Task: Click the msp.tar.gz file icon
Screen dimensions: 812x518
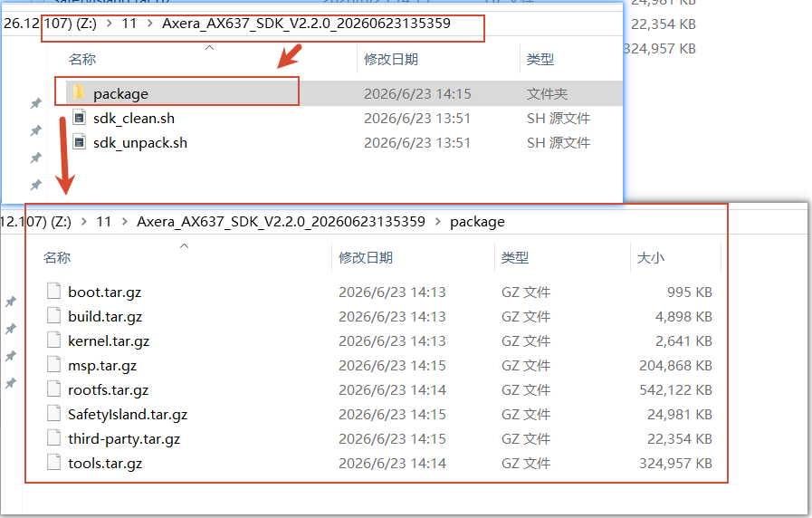Action: [53, 364]
